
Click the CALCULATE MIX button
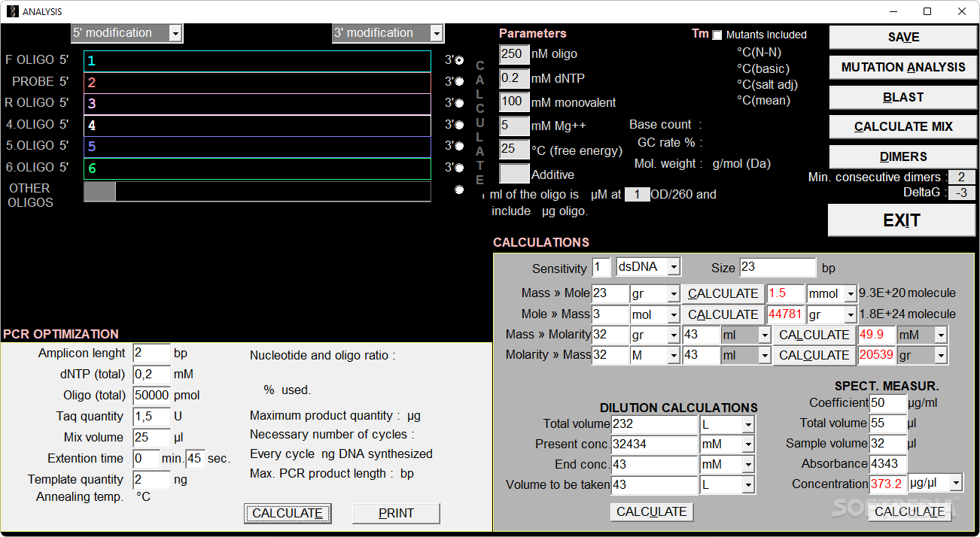tap(903, 127)
